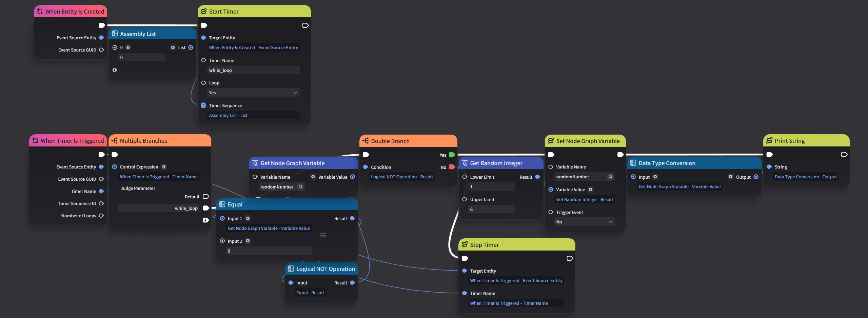Click the Logical NOT Operation header icon
Image resolution: width=868 pixels, height=318 pixels.
pyautogui.click(x=291, y=269)
